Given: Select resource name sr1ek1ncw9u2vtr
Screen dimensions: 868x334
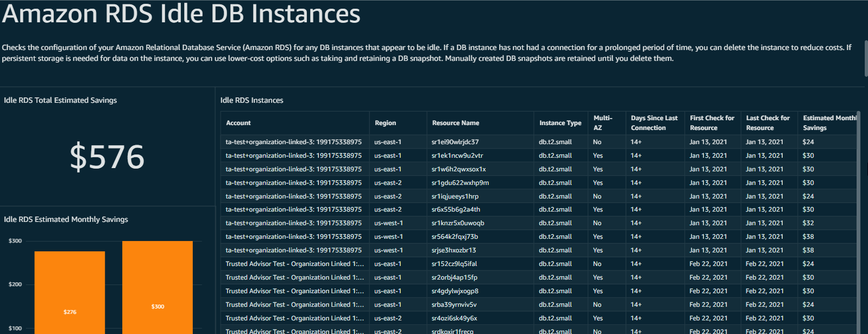Looking at the screenshot, I should click(457, 156).
